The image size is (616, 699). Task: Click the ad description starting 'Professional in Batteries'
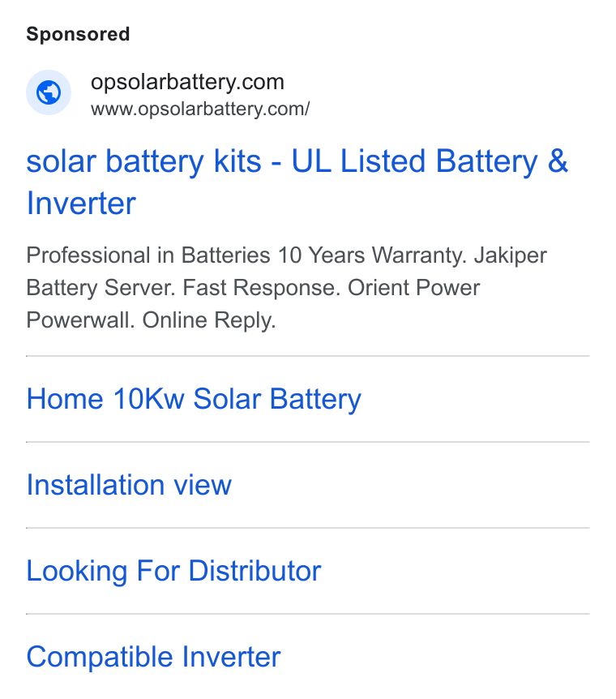pyautogui.click(x=286, y=288)
